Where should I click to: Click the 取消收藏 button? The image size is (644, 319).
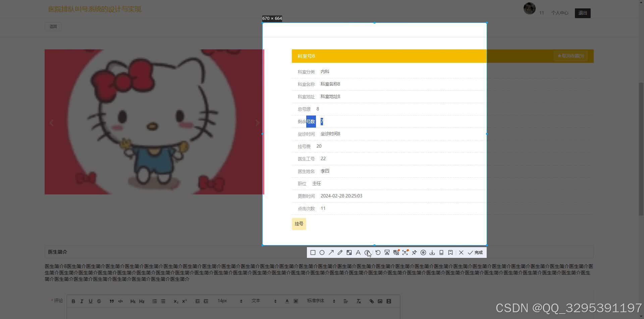(x=571, y=56)
